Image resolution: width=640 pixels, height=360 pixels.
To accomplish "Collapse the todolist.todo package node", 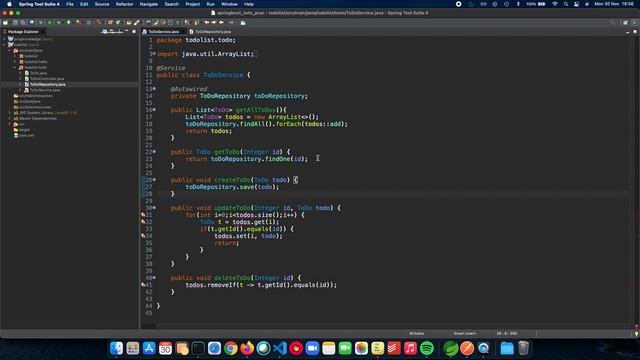I will [15, 67].
